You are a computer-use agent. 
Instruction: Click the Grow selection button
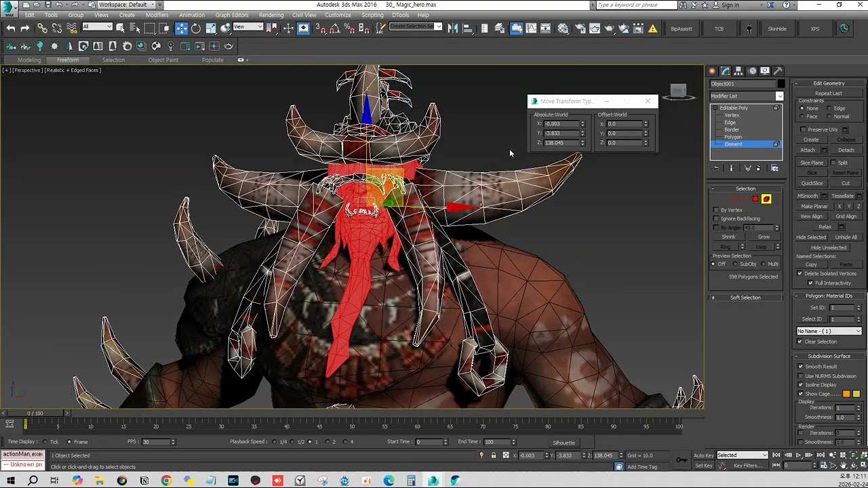click(764, 237)
